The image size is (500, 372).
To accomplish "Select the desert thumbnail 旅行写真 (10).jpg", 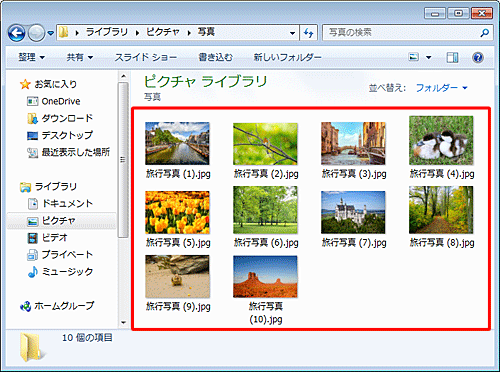I will (265, 276).
